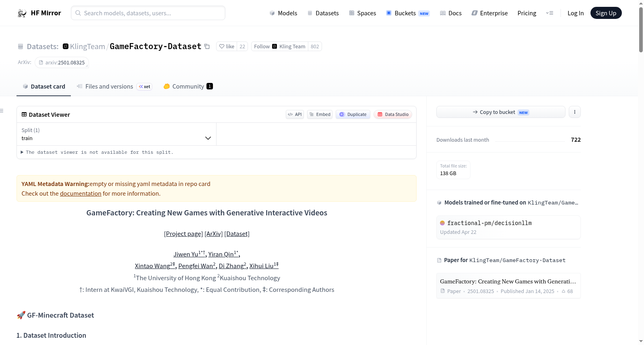
Task: Open the Docs page
Action: point(451,13)
